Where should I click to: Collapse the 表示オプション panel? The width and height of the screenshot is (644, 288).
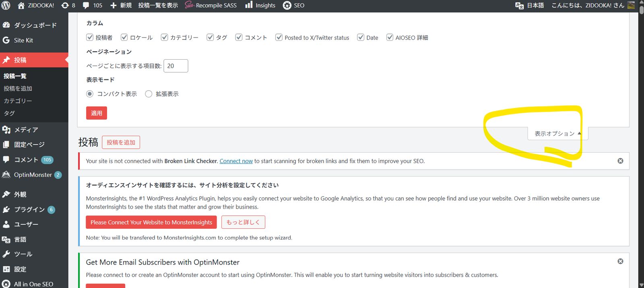click(x=557, y=133)
